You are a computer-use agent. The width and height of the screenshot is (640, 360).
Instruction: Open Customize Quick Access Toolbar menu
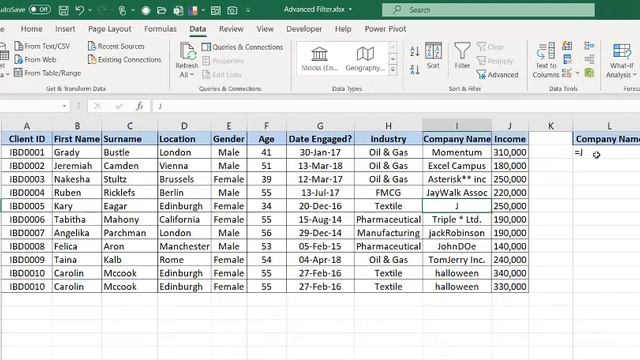click(x=248, y=10)
